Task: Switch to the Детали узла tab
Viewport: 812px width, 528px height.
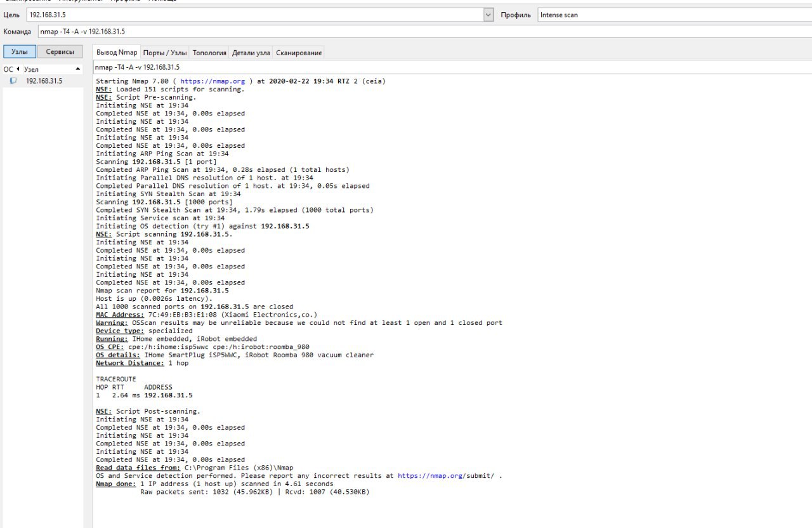Action: pyautogui.click(x=251, y=53)
